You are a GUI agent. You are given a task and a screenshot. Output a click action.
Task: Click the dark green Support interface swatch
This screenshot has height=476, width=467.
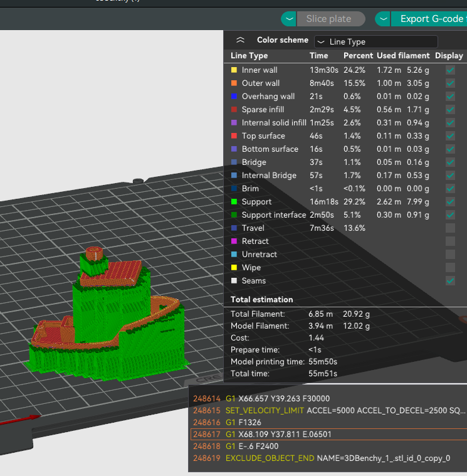(x=234, y=215)
